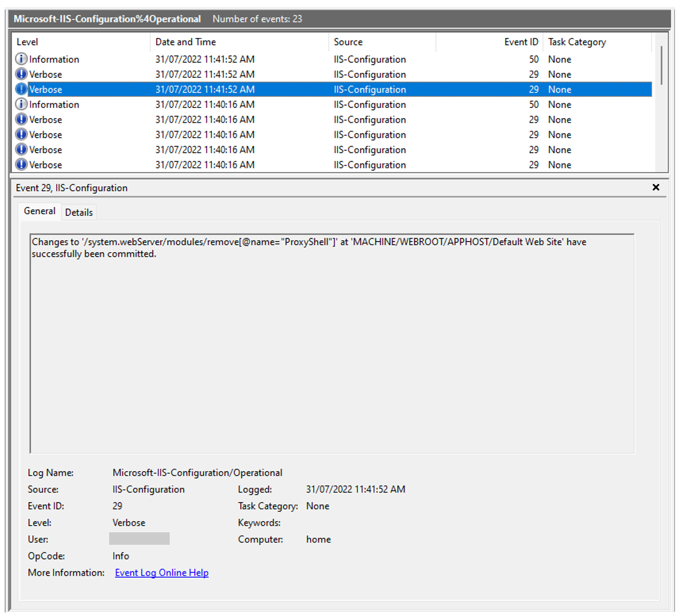This screenshot has width=678, height=616.
Task: Open the Event Log Online Help link
Action: pos(161,572)
